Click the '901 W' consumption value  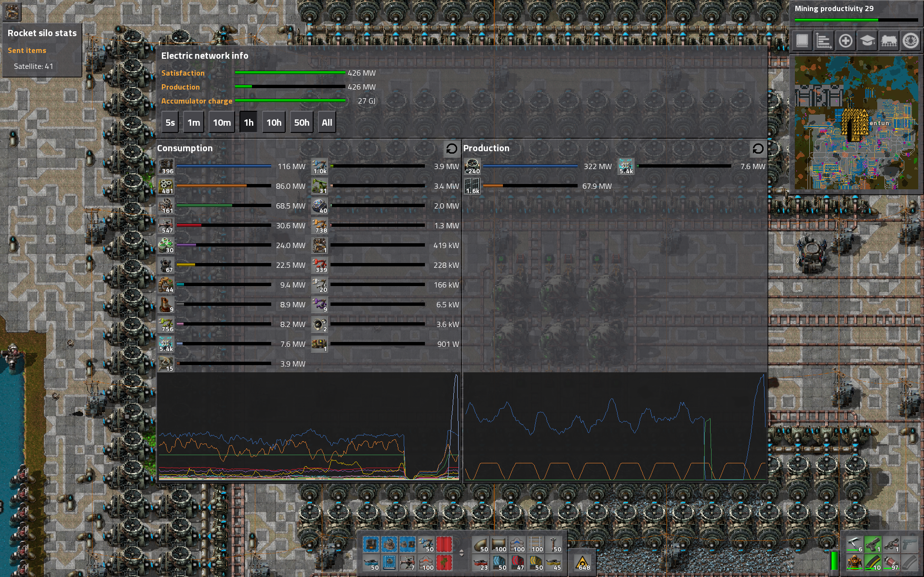pos(448,344)
